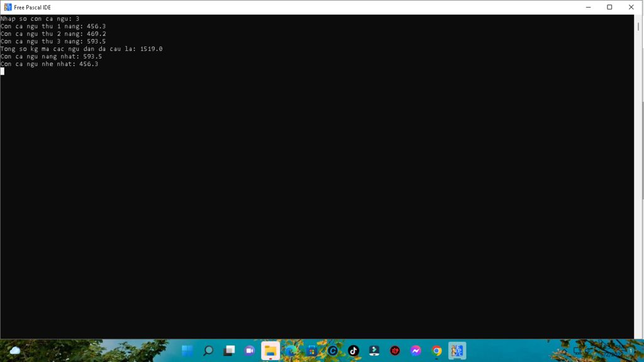Click the Free Pascal IDE title bar icon
The height and width of the screenshot is (362, 644).
[x=8, y=8]
